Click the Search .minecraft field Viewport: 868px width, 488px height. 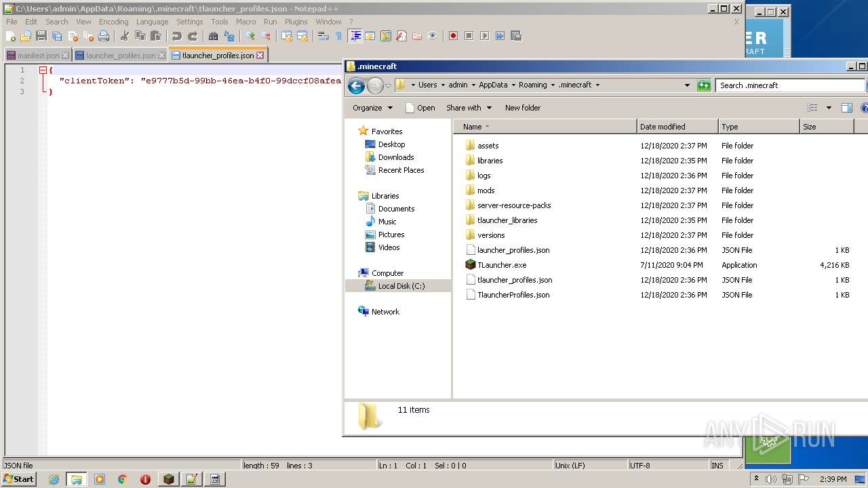[790, 85]
